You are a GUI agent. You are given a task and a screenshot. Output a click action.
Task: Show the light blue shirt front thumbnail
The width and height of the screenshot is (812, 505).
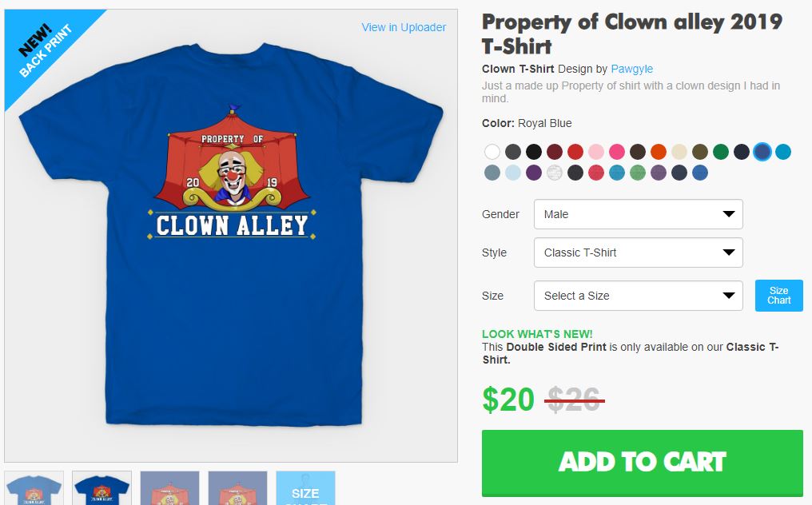pyautogui.click(x=34, y=487)
